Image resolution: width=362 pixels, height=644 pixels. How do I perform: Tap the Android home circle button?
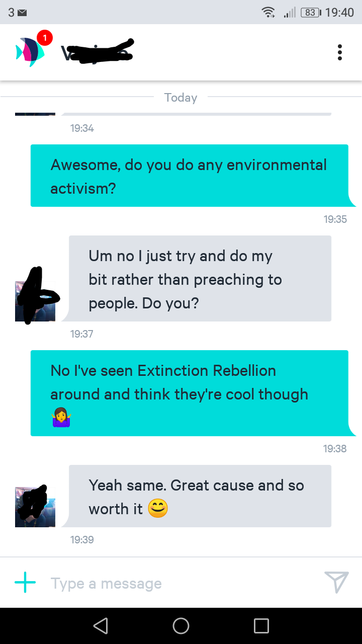[181, 625]
